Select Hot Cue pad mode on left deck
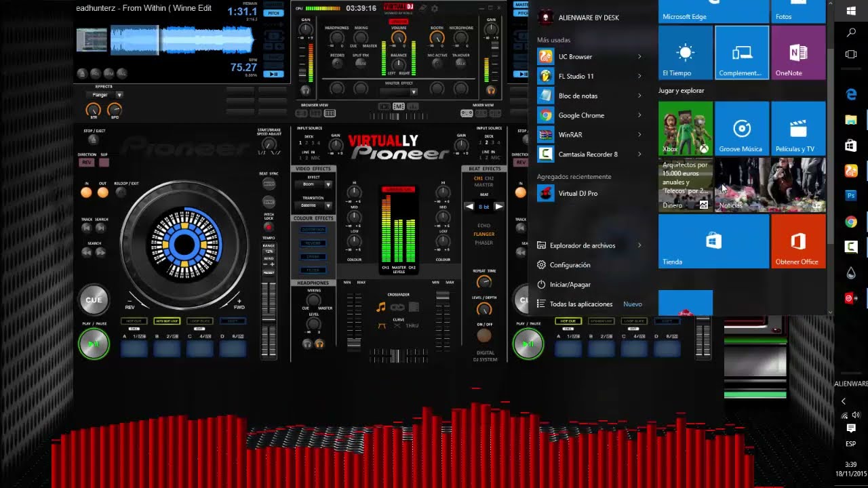 click(x=134, y=321)
